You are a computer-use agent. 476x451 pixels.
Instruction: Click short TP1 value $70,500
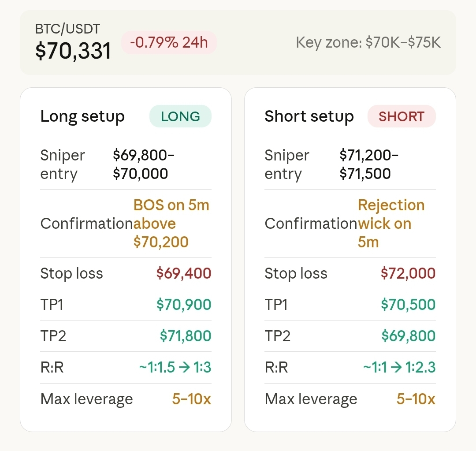(408, 305)
